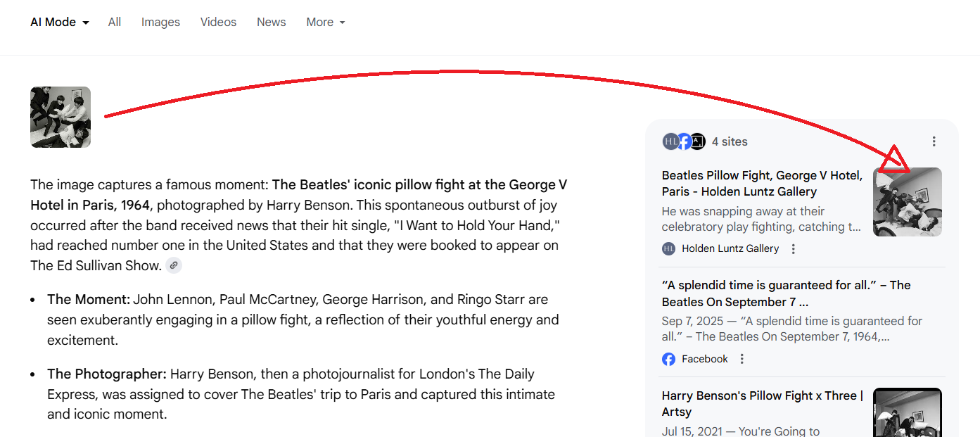Click the Facebook source name
The width and height of the screenshot is (980, 437).
point(705,359)
